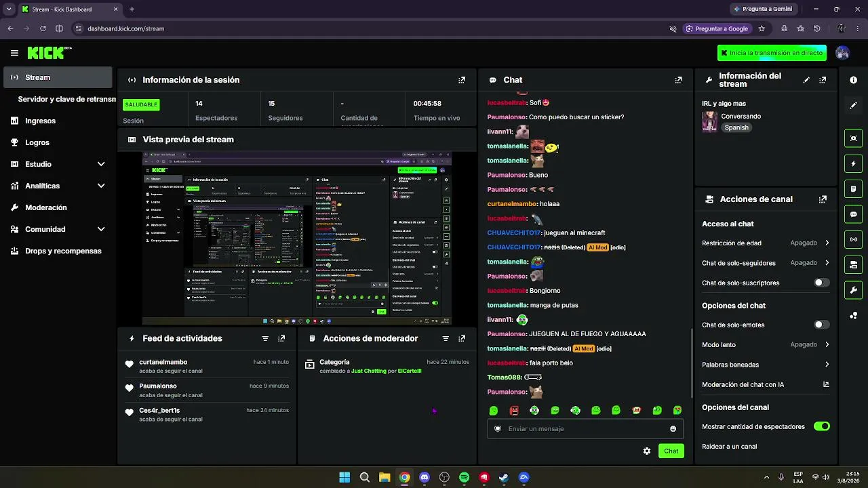
Task: Filter the Feed de actividades list
Action: pos(265,338)
